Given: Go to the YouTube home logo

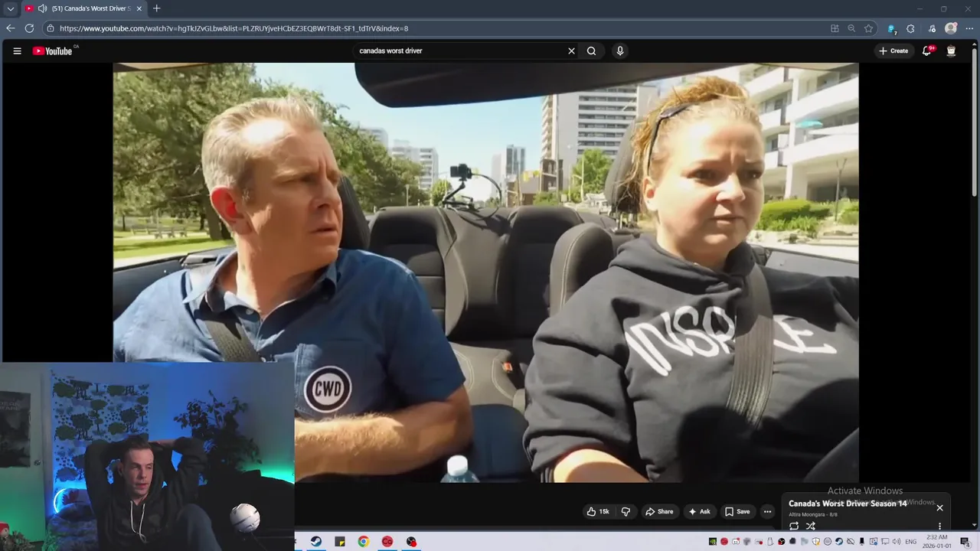Looking at the screenshot, I should coord(52,51).
